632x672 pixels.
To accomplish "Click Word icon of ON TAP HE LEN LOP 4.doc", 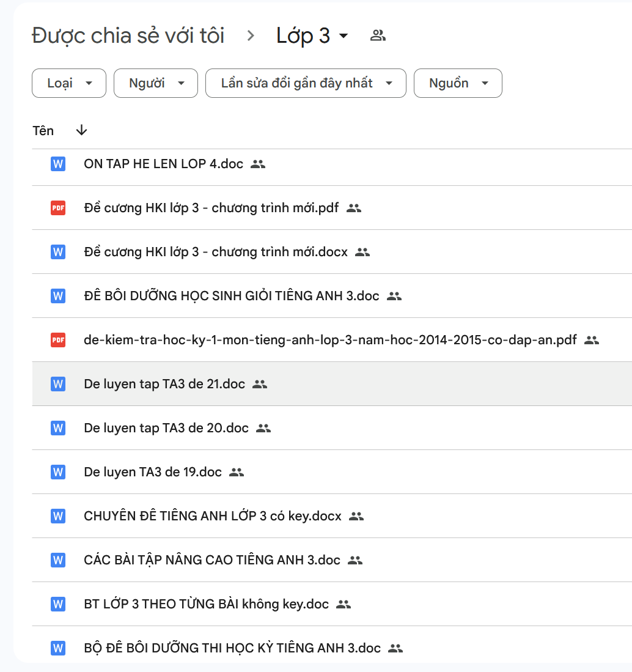I will pos(58,164).
